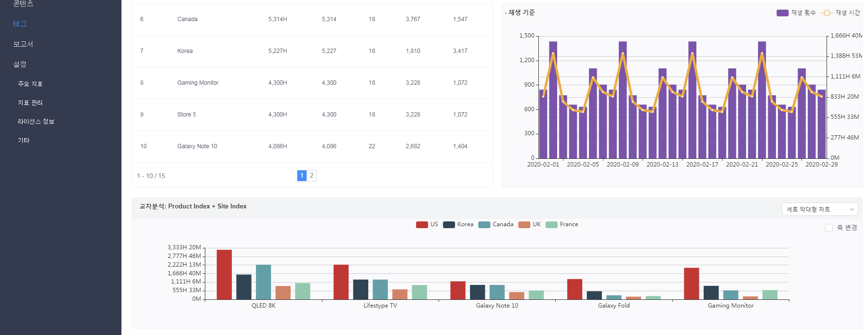Toggle the US red legend marker
Image resolution: width=868 pixels, height=335 pixels.
coord(422,225)
